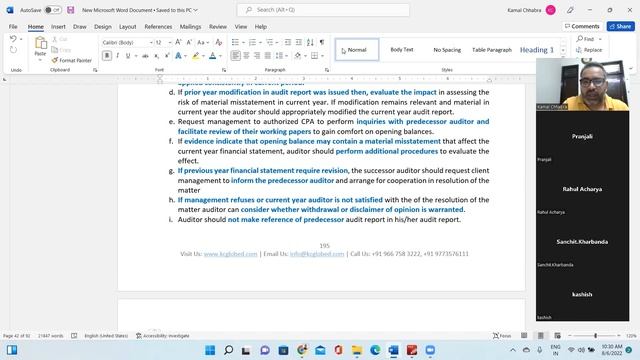Click the Share button

point(620,26)
